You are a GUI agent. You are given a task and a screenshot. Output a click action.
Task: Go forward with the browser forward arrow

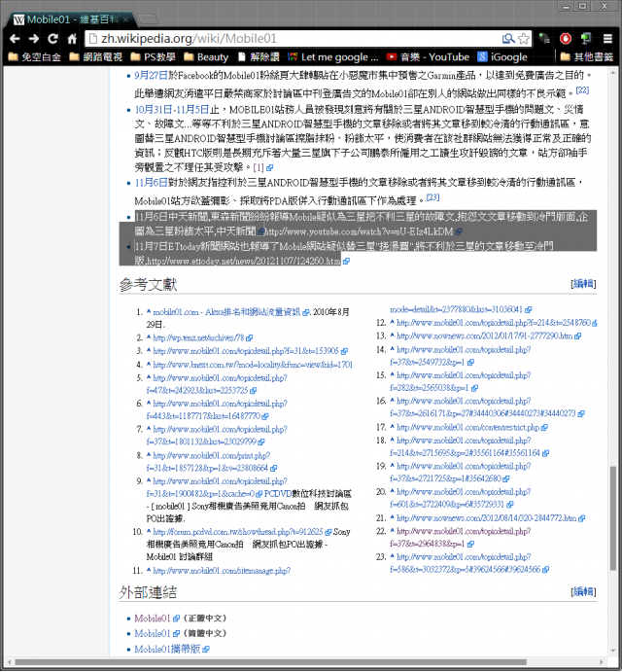tap(33, 39)
